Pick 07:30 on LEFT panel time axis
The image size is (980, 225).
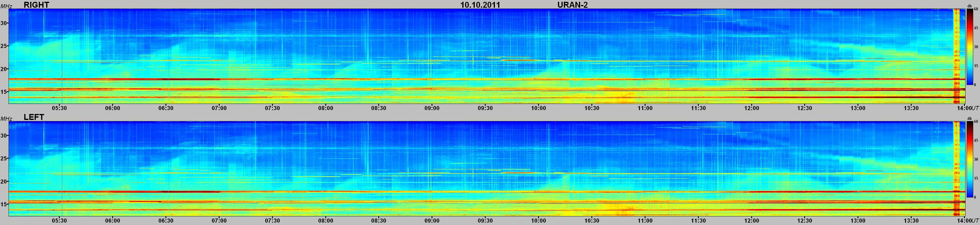coord(272,221)
